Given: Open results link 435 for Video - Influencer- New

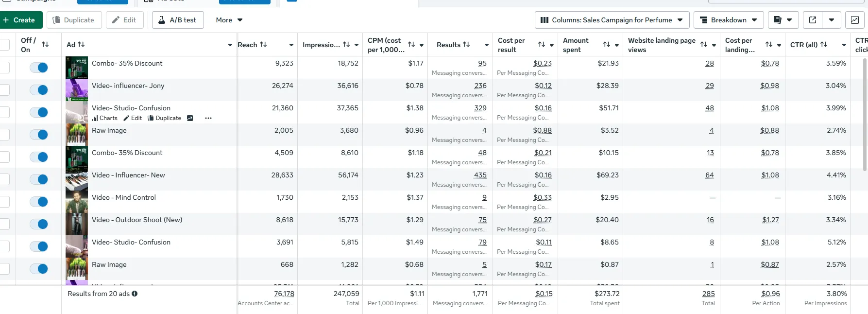Looking at the screenshot, I should pos(480,175).
